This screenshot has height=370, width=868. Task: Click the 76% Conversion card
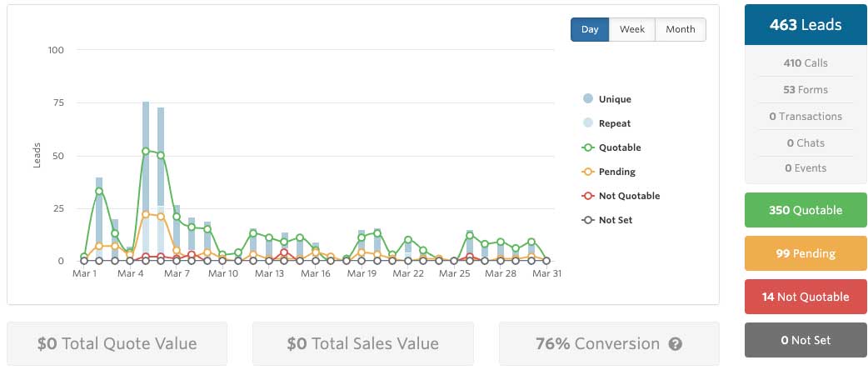tap(609, 344)
